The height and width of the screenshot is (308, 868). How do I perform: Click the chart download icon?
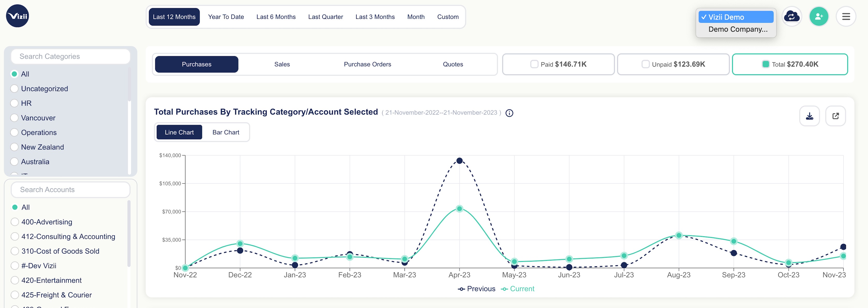pos(809,116)
